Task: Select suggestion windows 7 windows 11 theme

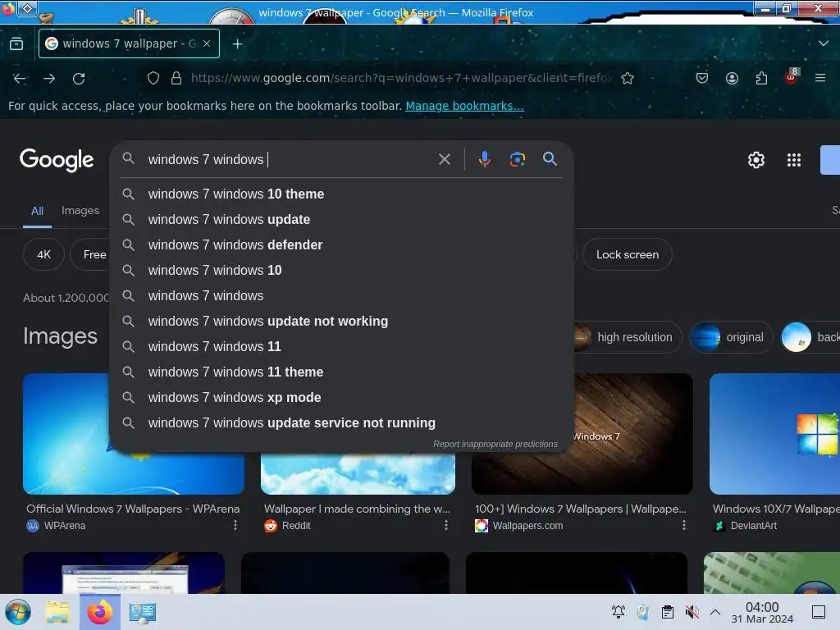Action: pyautogui.click(x=341, y=372)
